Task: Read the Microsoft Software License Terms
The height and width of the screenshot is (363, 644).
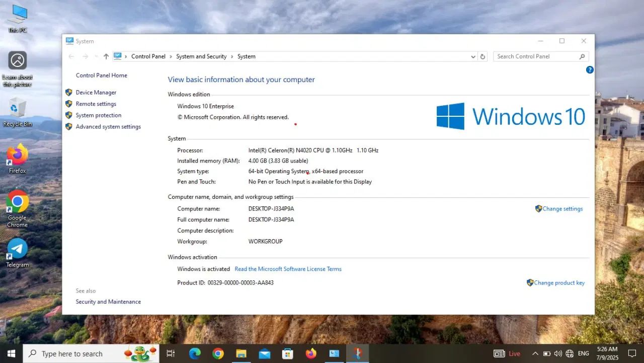Action: [x=288, y=269]
